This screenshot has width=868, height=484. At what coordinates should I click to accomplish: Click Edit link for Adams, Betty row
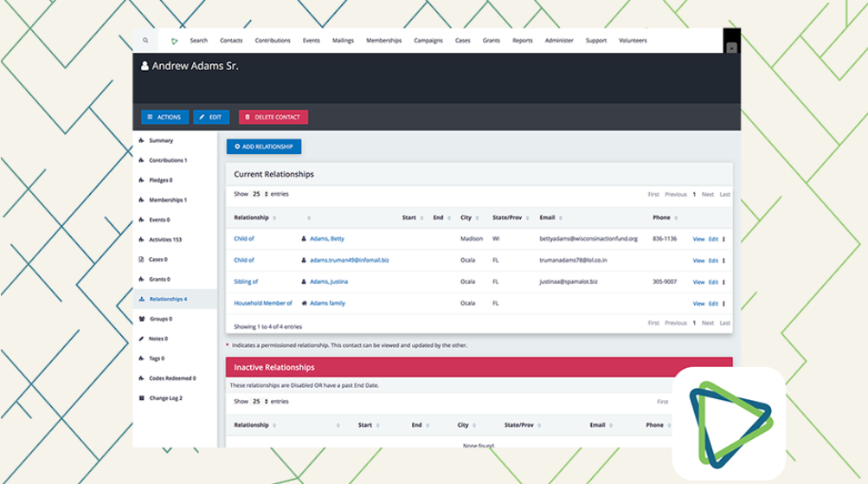tap(713, 239)
